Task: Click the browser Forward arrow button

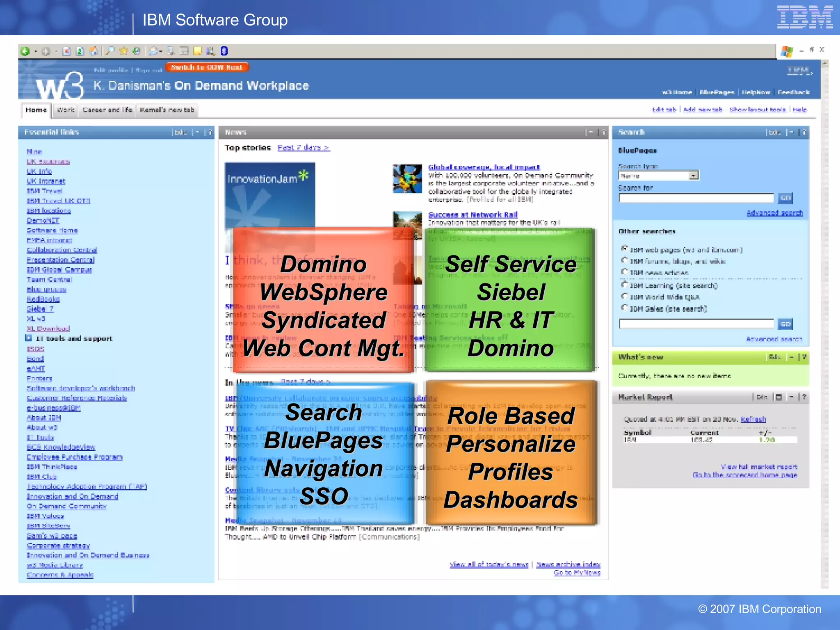Action: [46, 51]
